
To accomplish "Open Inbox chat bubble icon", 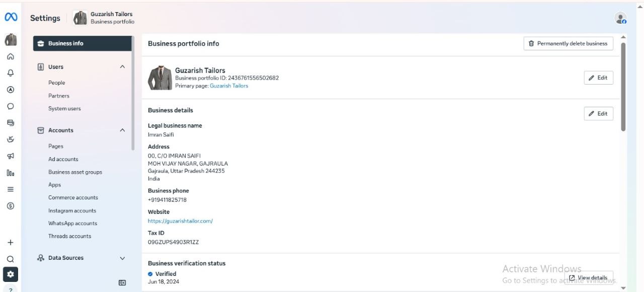I will click(11, 106).
